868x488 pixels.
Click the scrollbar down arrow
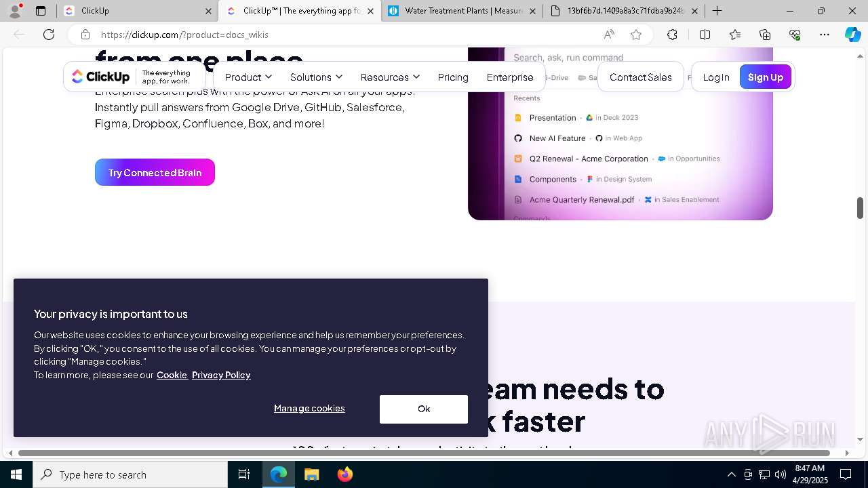pos(860,439)
